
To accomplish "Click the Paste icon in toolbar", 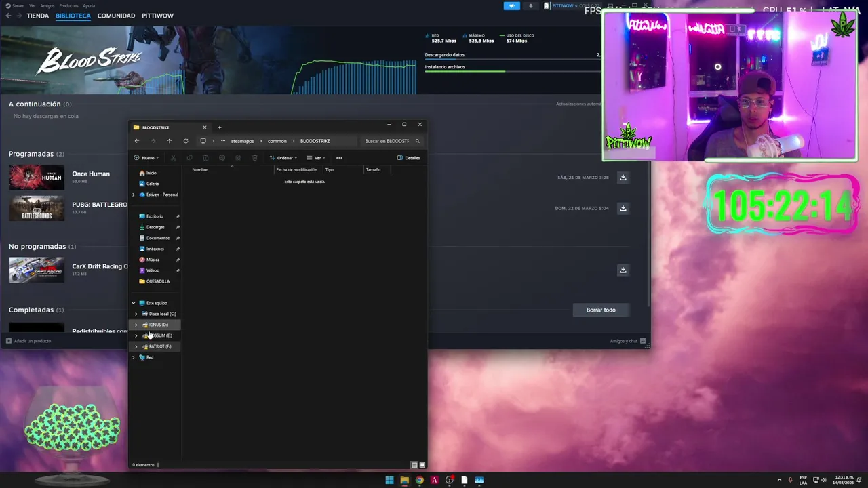I will pos(205,158).
